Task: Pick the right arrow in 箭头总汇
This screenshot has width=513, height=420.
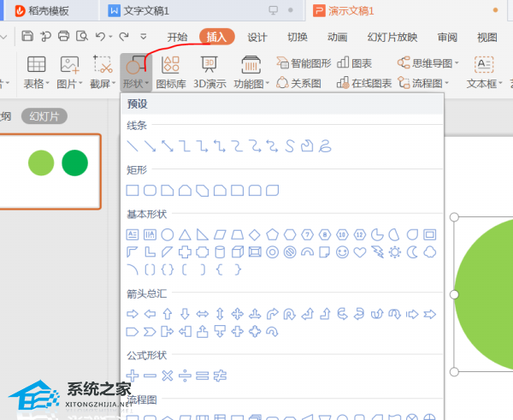Action: 133,314
